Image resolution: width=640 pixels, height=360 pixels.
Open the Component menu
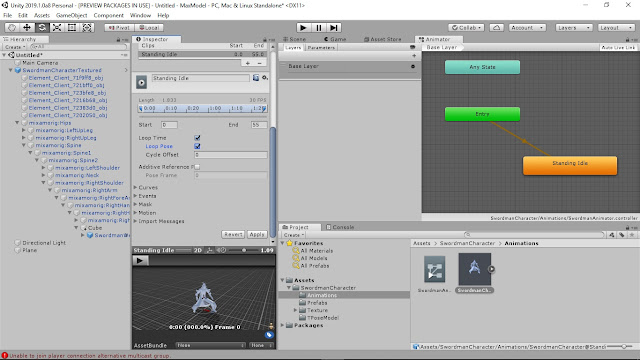(109, 15)
